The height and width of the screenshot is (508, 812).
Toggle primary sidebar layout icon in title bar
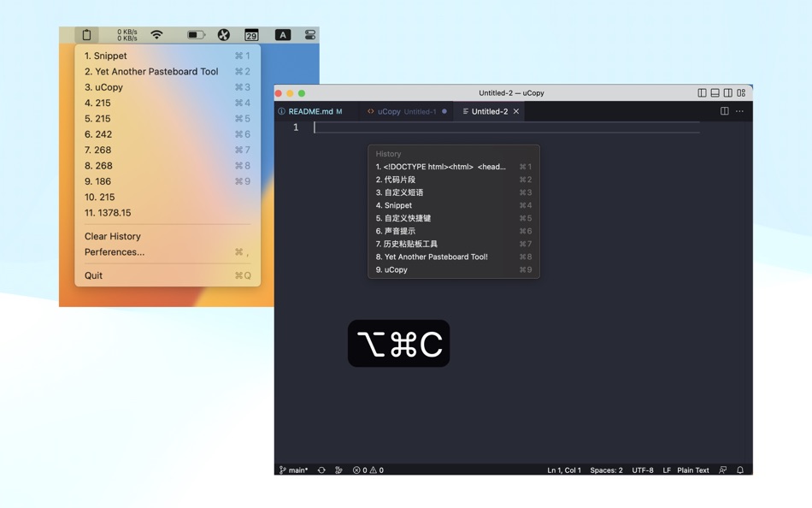(703, 92)
